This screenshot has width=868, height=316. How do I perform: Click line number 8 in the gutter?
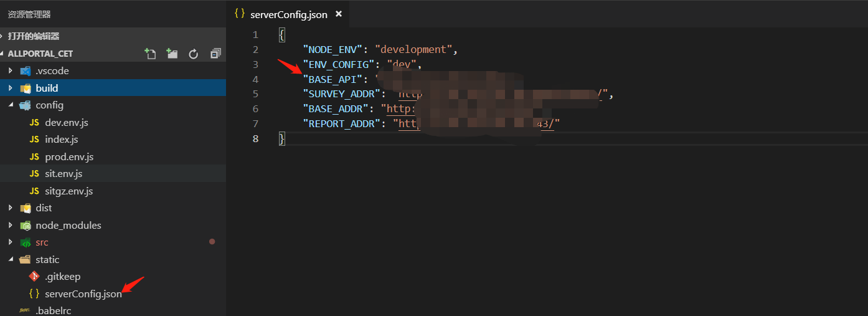(x=256, y=138)
